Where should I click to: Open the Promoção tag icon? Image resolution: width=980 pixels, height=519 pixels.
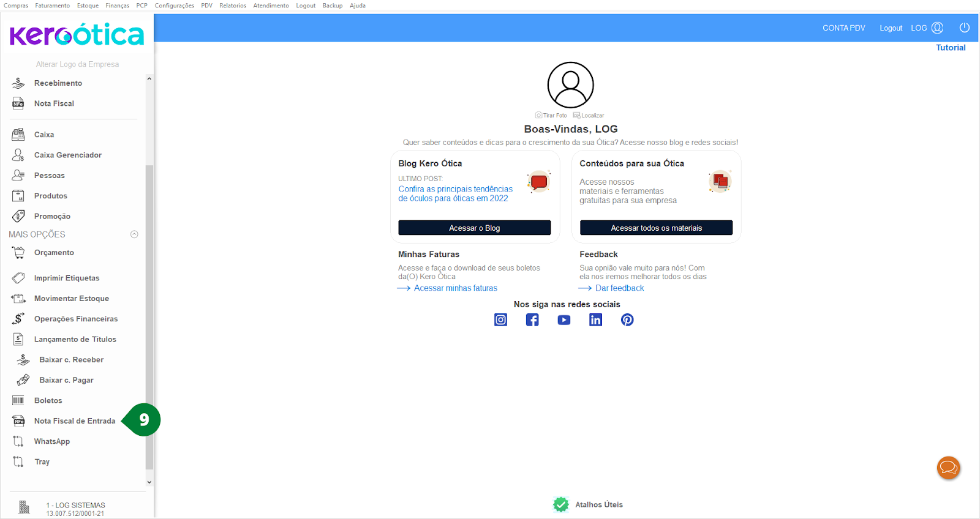[x=18, y=216]
